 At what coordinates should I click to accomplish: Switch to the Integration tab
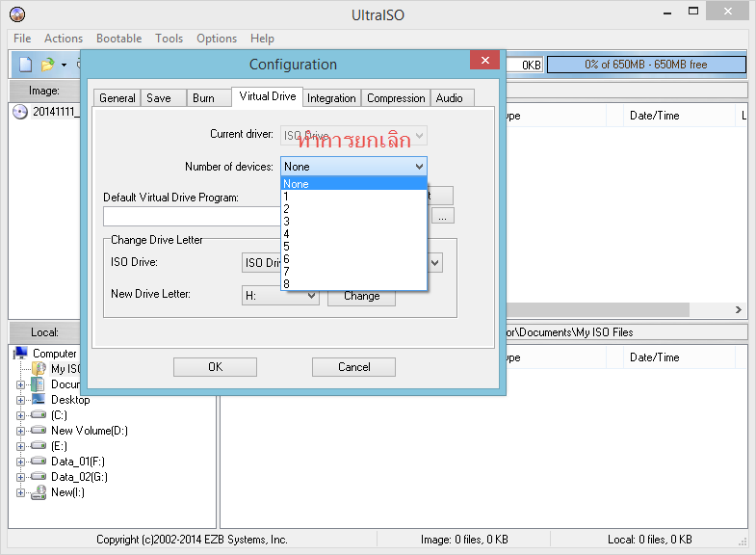[x=331, y=98]
